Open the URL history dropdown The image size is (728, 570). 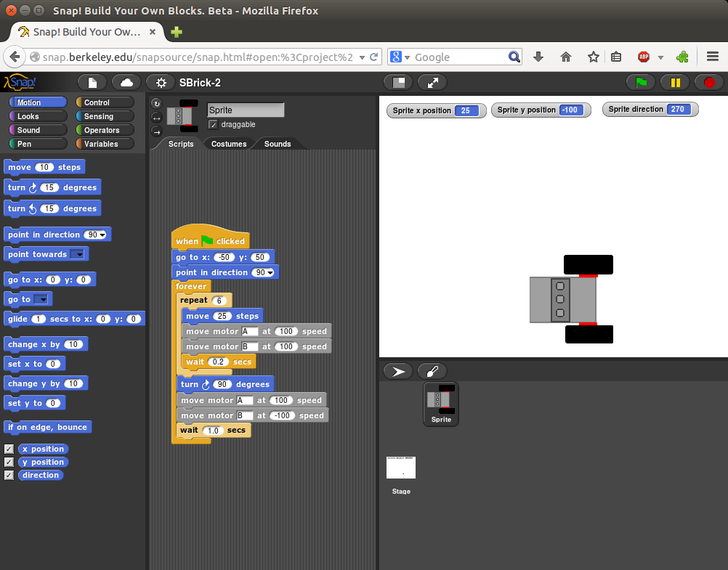(x=362, y=57)
